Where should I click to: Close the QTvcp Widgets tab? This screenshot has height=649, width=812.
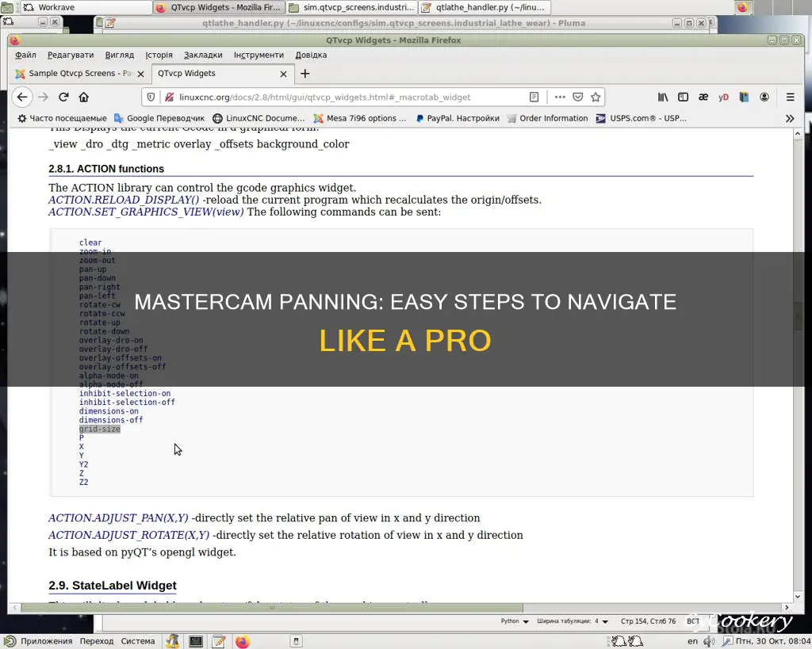(283, 74)
